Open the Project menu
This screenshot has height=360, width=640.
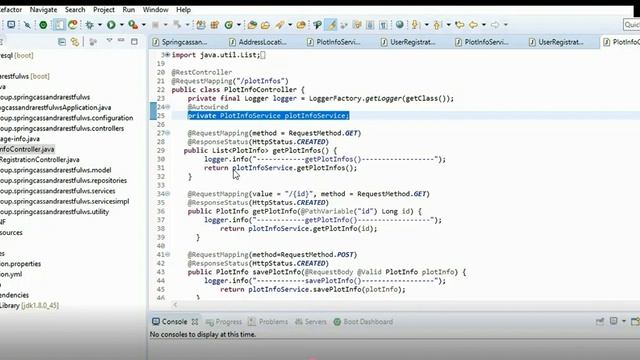tap(104, 9)
